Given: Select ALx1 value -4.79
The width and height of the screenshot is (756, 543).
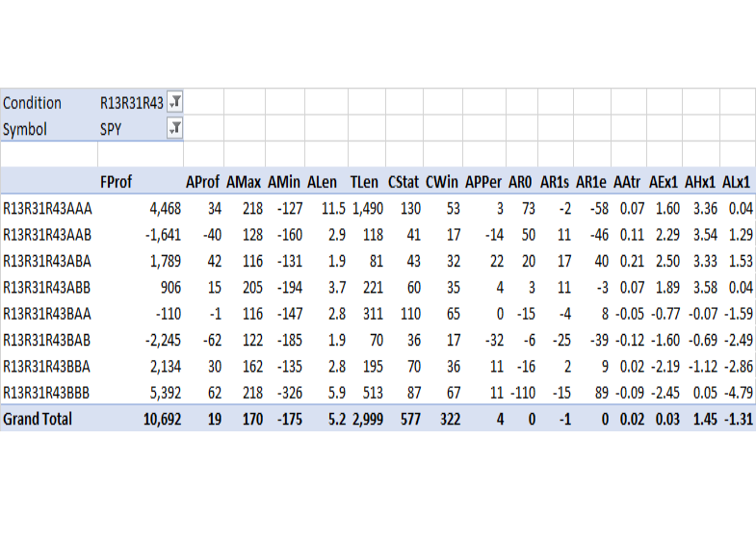Looking at the screenshot, I should tap(738, 393).
